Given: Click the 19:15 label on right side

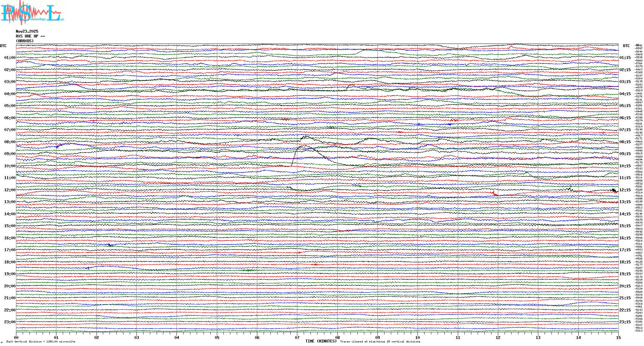Looking at the screenshot, I should click(625, 274).
